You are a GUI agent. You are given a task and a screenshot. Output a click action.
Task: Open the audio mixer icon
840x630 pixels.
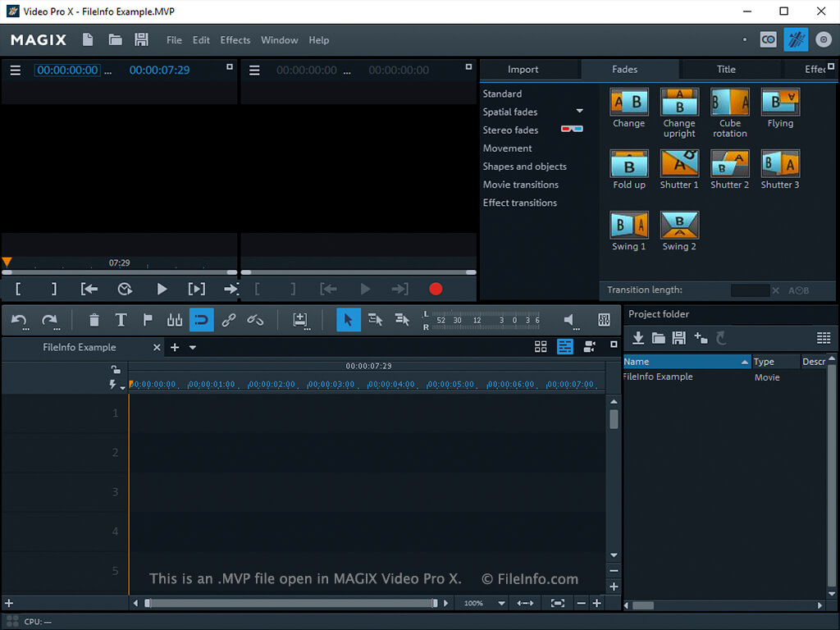[x=604, y=321]
